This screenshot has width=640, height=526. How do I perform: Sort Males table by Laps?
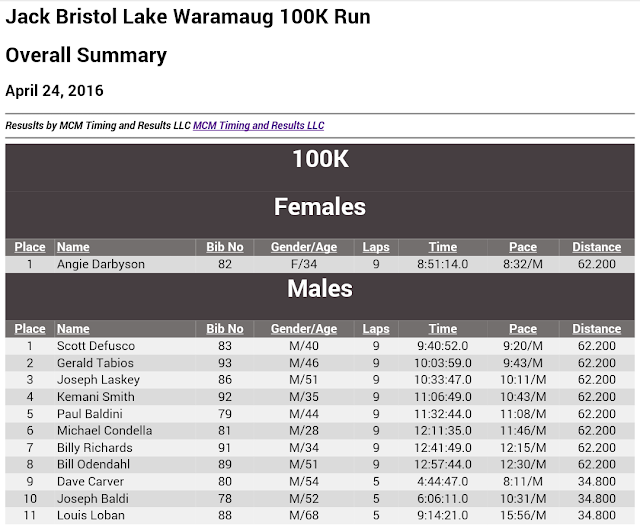pos(376,329)
